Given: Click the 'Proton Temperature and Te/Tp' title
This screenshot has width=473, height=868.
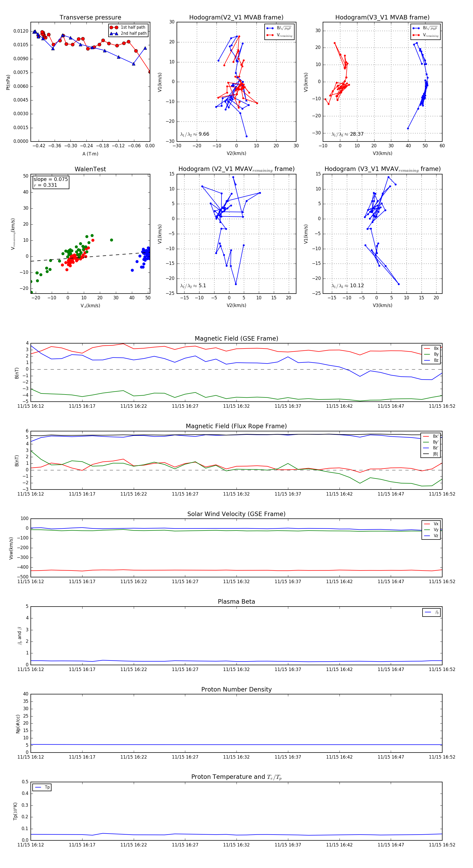Looking at the screenshot, I should (x=236, y=777).
